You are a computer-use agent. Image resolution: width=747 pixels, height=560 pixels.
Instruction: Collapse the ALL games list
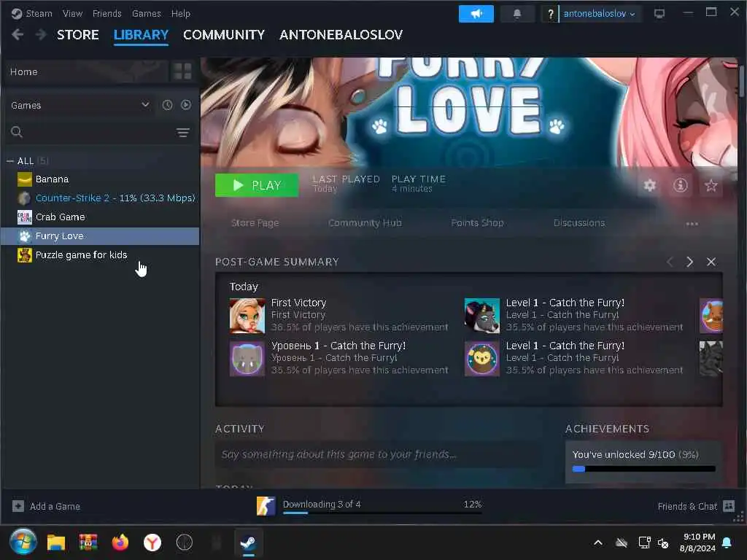click(10, 161)
